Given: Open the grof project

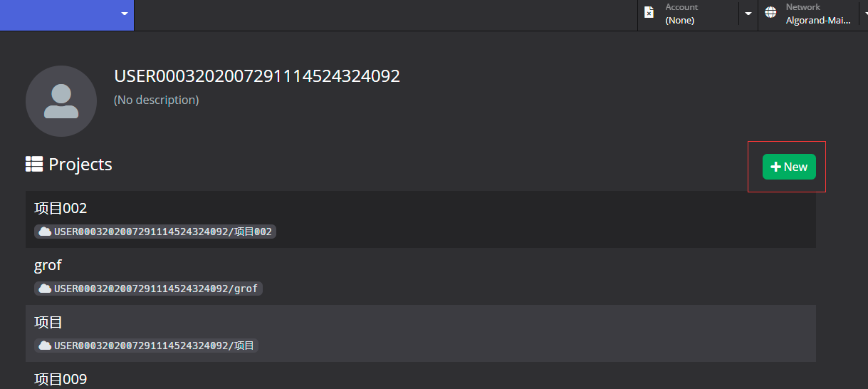Looking at the screenshot, I should (x=421, y=276).
